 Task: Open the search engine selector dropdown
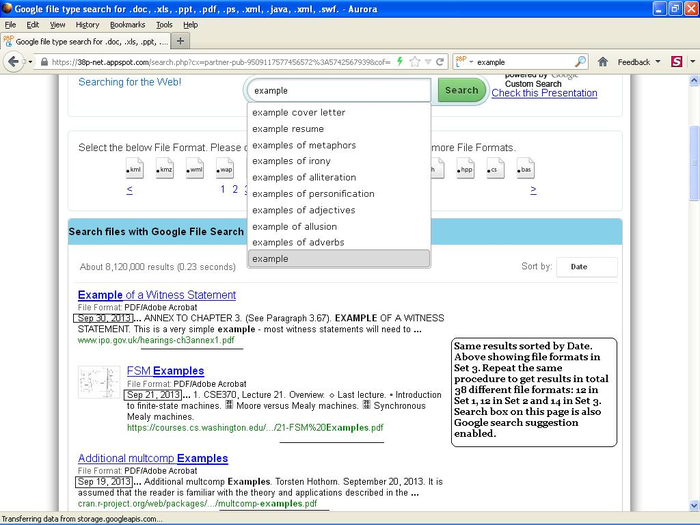point(464,62)
